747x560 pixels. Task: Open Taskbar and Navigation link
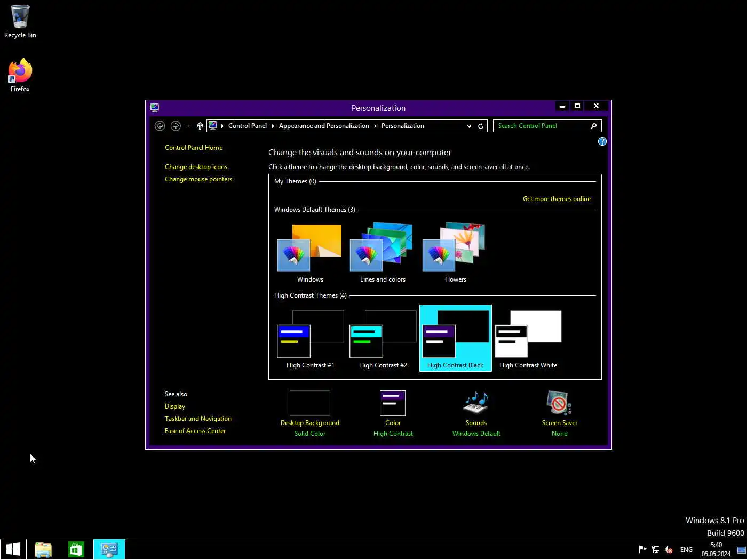pyautogui.click(x=198, y=419)
